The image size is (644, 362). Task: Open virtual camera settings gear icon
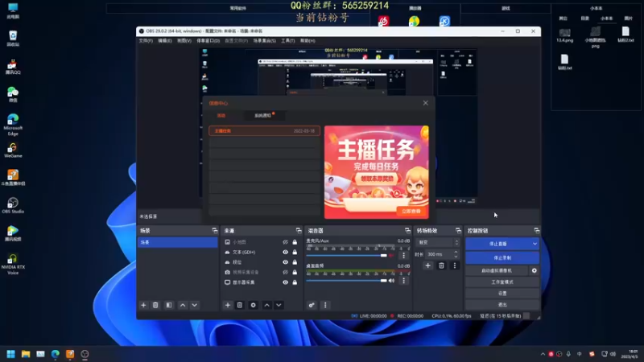click(x=534, y=271)
